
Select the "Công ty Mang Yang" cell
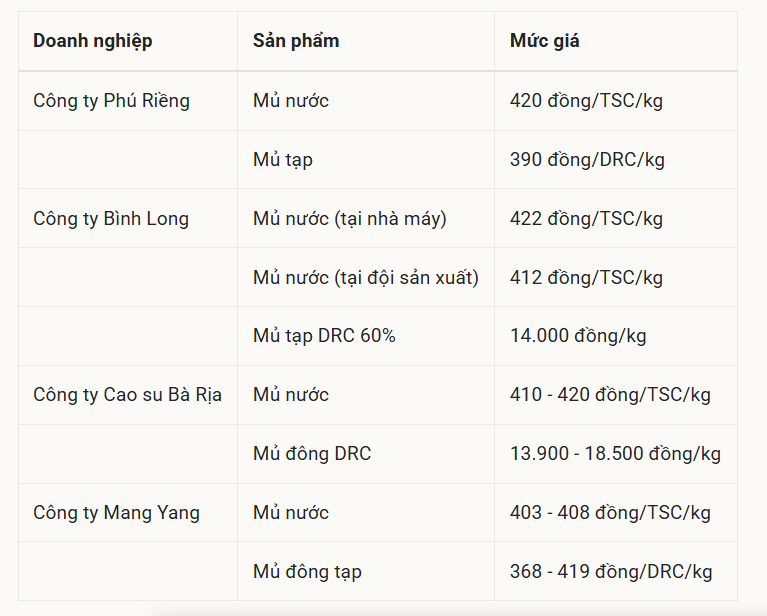pyautogui.click(x=116, y=513)
